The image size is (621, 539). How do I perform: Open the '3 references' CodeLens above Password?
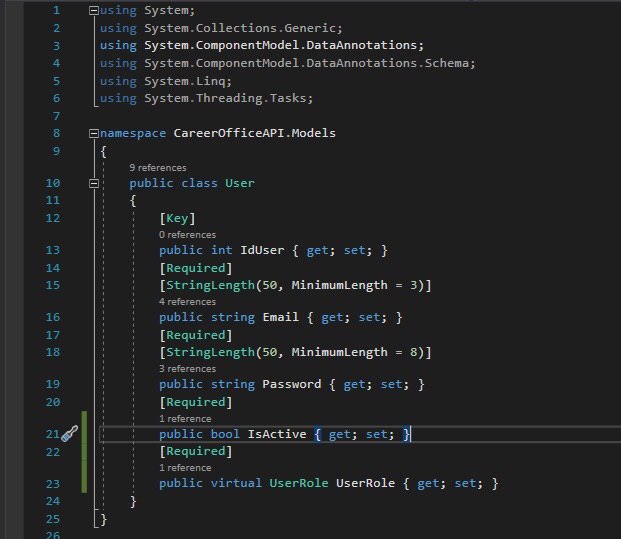tap(187, 369)
